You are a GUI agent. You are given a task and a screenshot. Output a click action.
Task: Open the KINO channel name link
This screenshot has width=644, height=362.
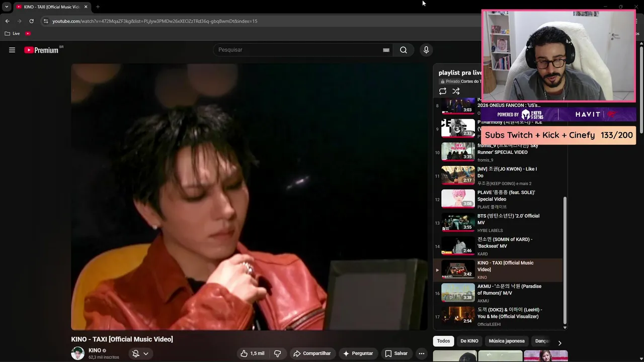pos(95,350)
